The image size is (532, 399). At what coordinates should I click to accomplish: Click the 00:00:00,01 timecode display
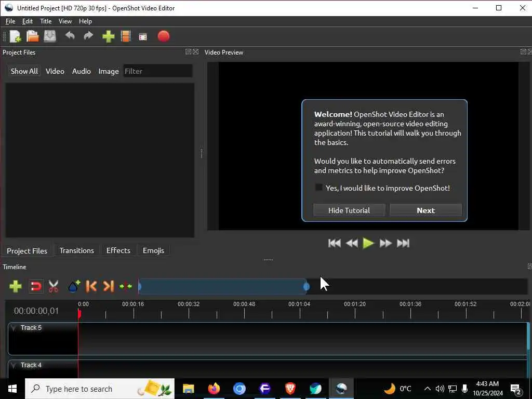[x=36, y=311]
